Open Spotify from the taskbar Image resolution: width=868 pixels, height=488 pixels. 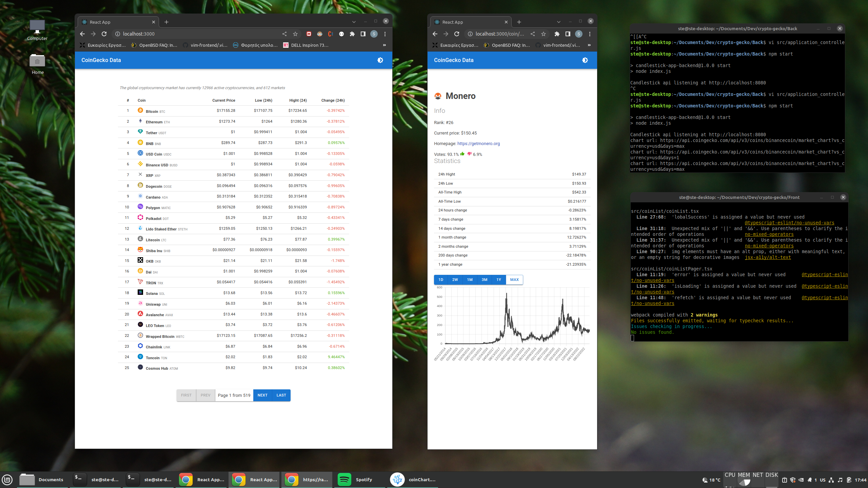click(x=344, y=480)
